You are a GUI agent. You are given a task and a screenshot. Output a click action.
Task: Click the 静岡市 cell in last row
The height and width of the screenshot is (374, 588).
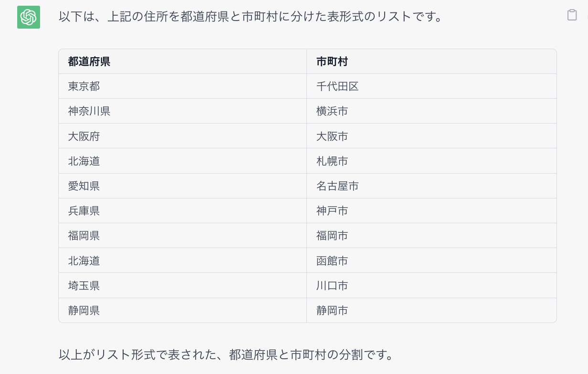[431, 311]
